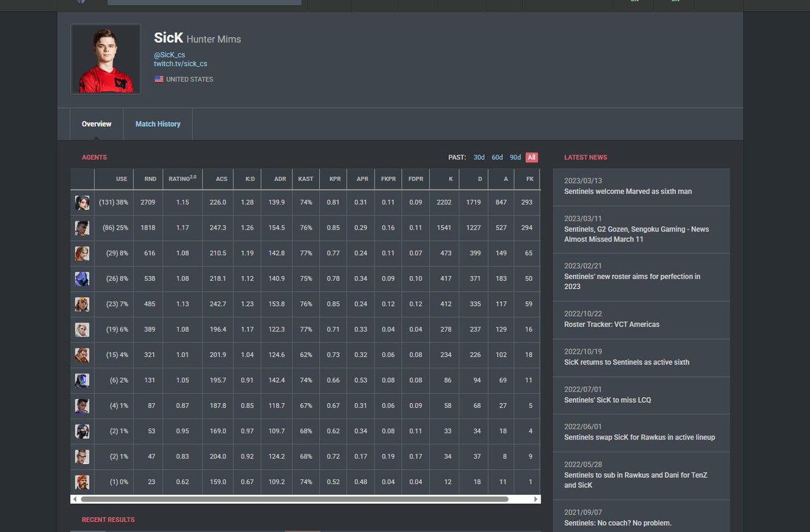Click the agent icon in the (15) 4% row

tap(82, 354)
